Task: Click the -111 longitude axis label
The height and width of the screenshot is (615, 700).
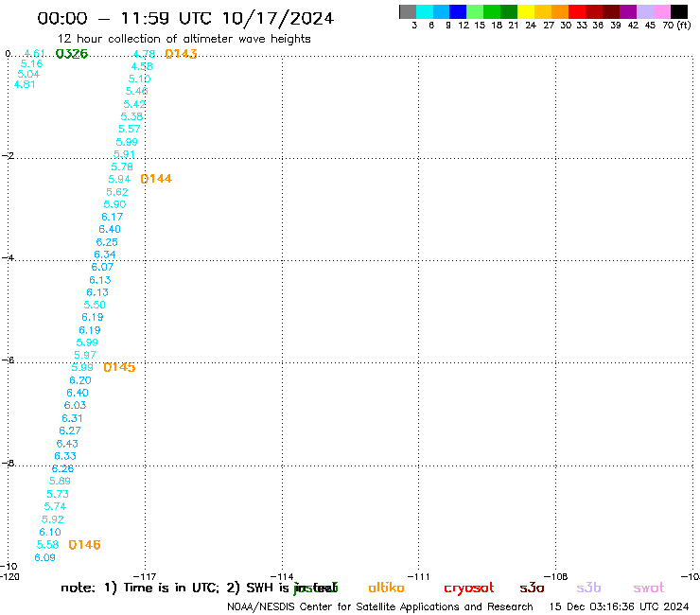Action: tap(418, 576)
